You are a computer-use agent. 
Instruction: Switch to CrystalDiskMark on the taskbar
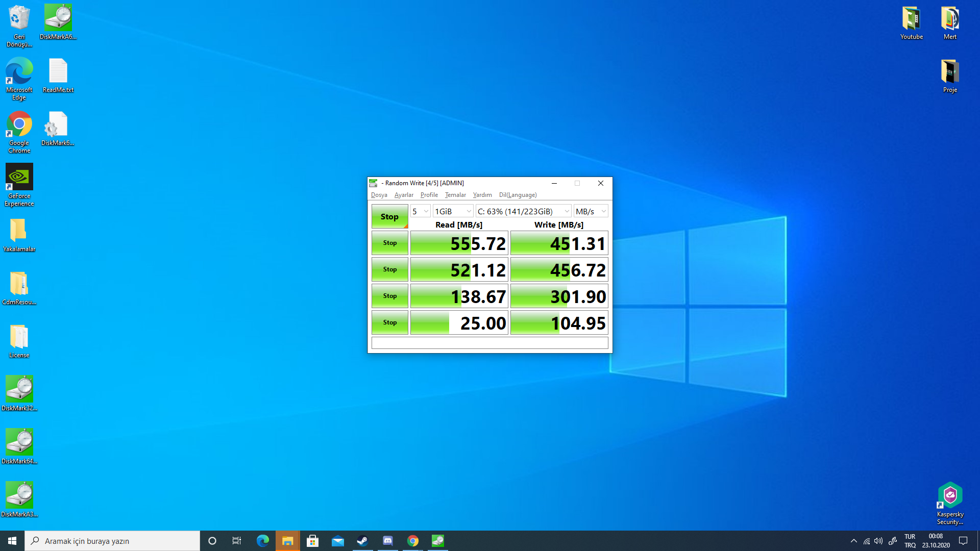click(438, 541)
